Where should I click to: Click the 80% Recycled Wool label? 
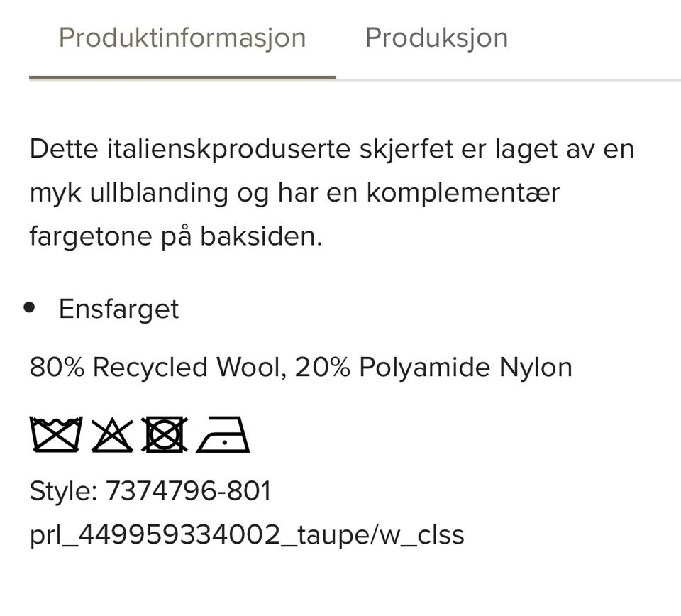pyautogui.click(x=152, y=367)
